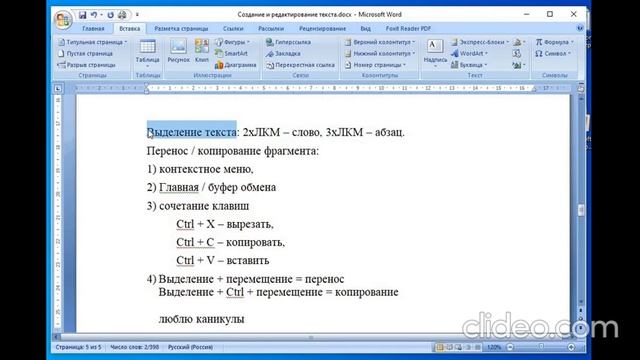Select the Вставка tab

tap(129, 29)
